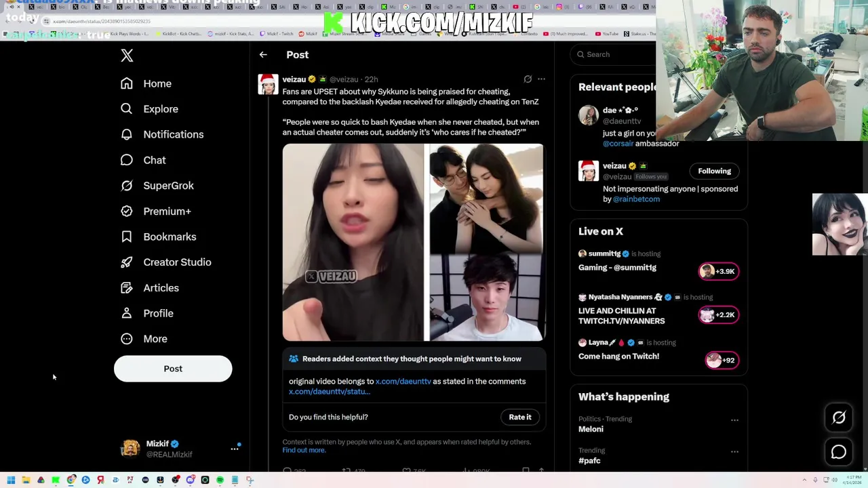Viewport: 868px width, 488px height.
Task: Open File Explorer from the taskbar
Action: click(x=26, y=480)
